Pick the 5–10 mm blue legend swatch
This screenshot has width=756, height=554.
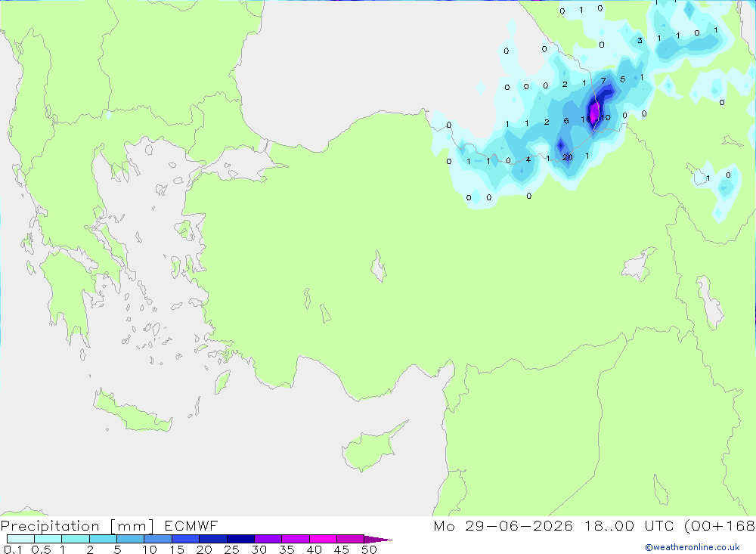click(x=131, y=539)
